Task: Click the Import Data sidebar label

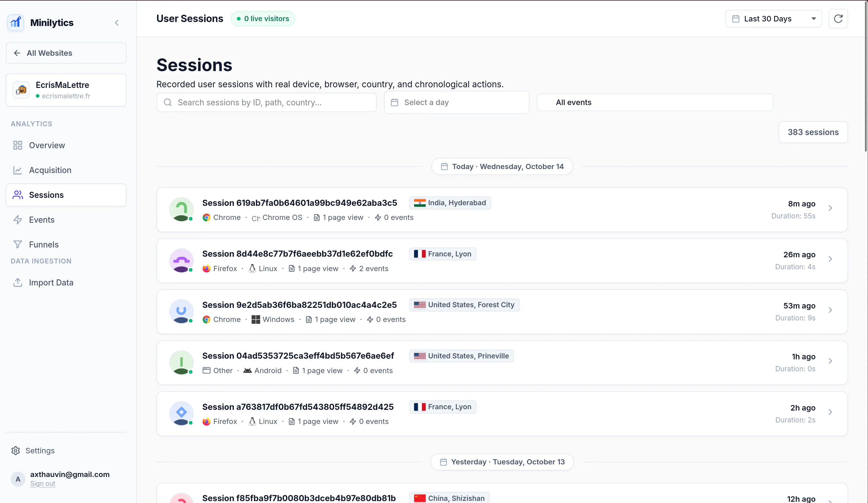Action: pyautogui.click(x=51, y=282)
